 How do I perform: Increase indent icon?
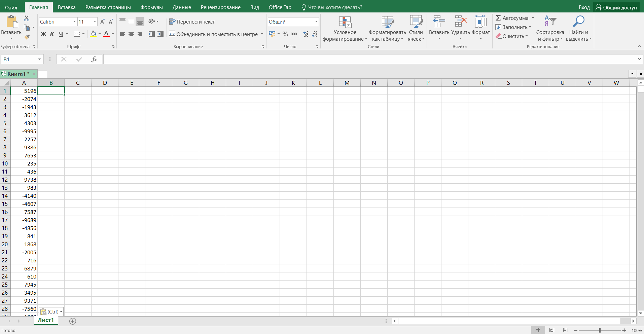click(160, 34)
